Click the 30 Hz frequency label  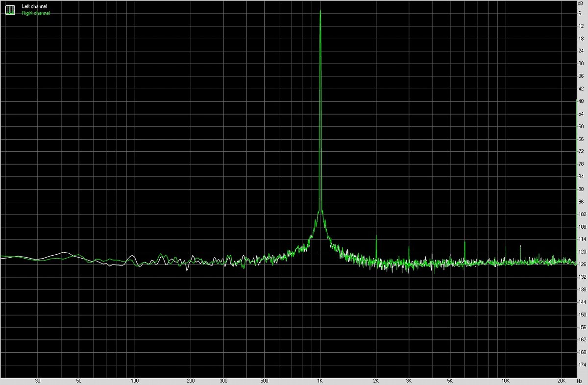pos(38,381)
